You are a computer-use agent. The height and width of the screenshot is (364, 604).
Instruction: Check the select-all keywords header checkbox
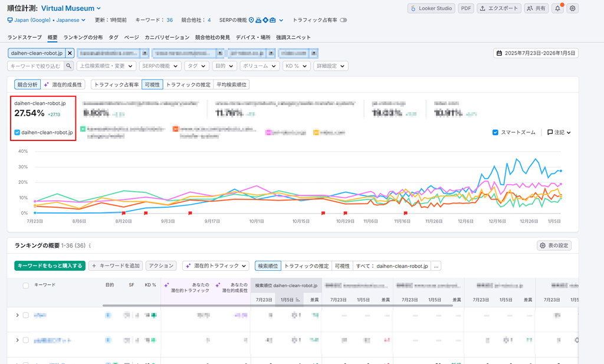[x=25, y=286]
